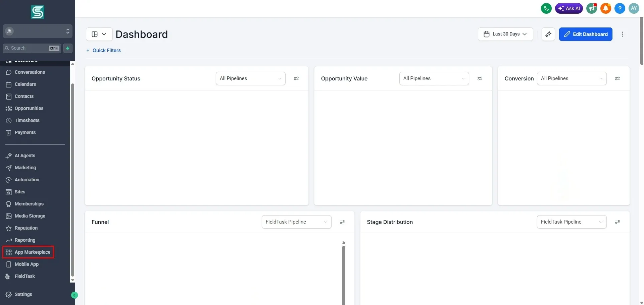
Task: Click the Calendars icon in sidebar
Action: (x=9, y=84)
